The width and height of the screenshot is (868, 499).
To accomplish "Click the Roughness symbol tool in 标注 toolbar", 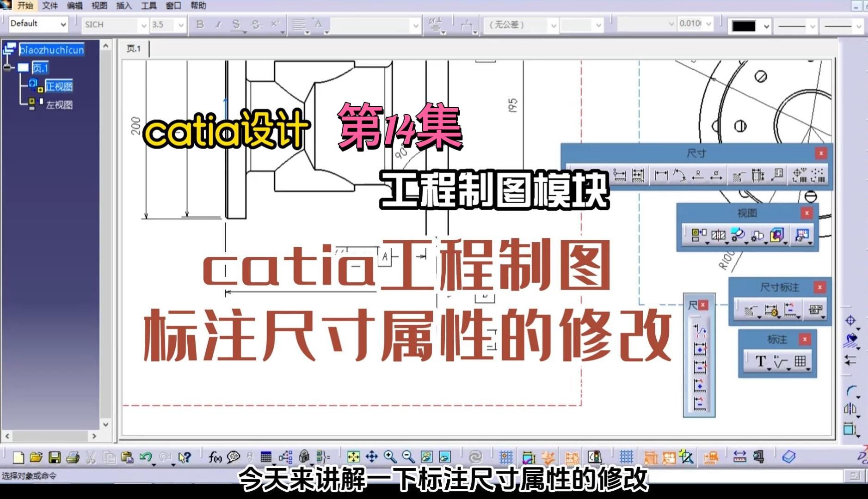I will [x=781, y=362].
